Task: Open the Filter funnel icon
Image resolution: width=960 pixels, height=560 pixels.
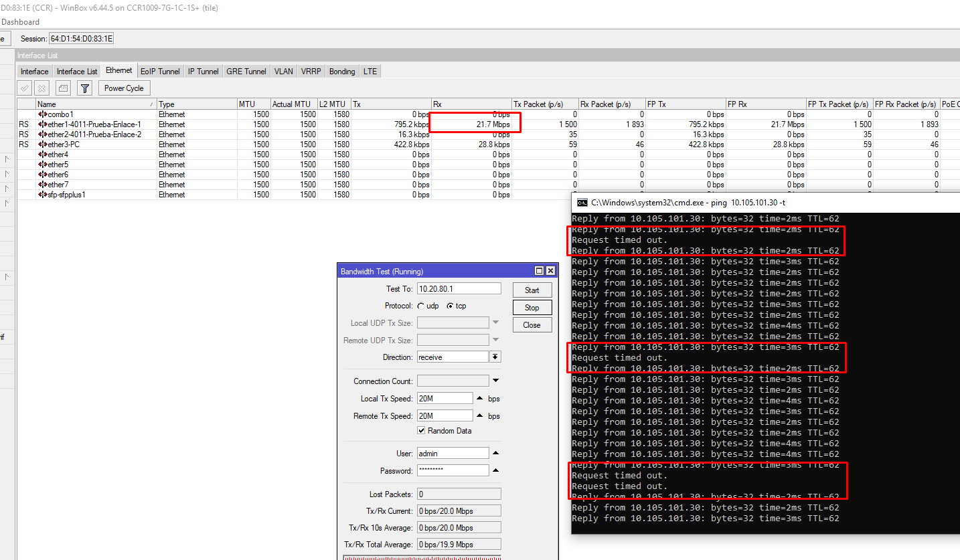Action: click(x=84, y=88)
